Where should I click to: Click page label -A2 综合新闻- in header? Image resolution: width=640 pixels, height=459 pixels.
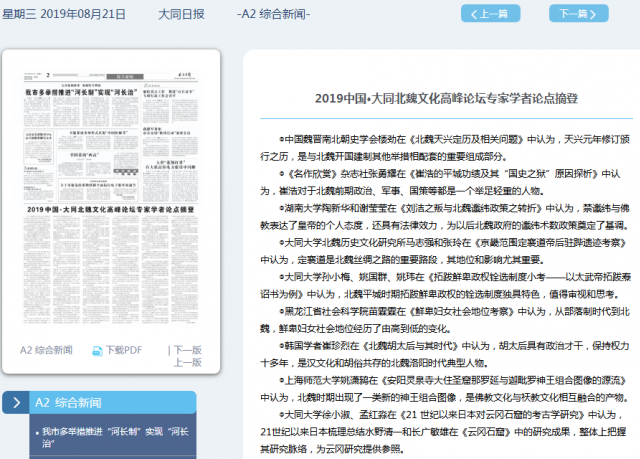[273, 14]
